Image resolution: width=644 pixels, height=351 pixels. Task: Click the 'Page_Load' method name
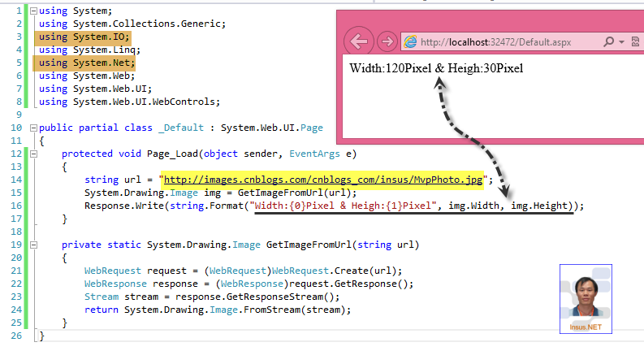172,154
